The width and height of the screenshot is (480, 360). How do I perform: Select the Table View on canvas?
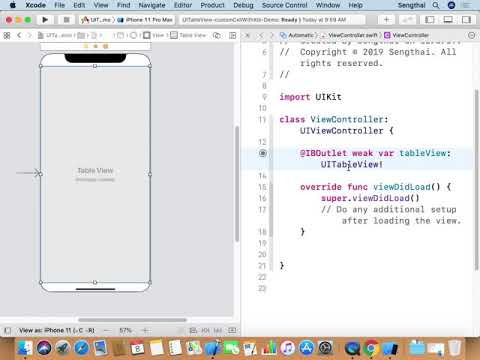click(95, 174)
